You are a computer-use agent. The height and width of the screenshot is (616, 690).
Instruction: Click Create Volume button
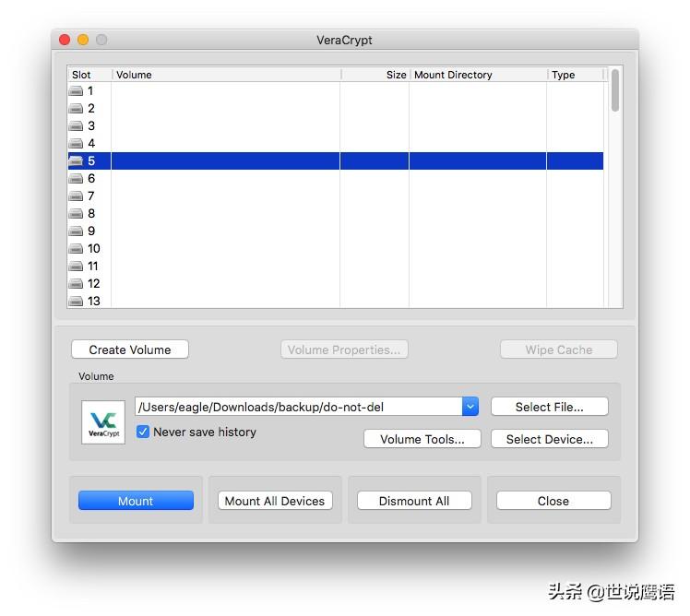pos(130,349)
